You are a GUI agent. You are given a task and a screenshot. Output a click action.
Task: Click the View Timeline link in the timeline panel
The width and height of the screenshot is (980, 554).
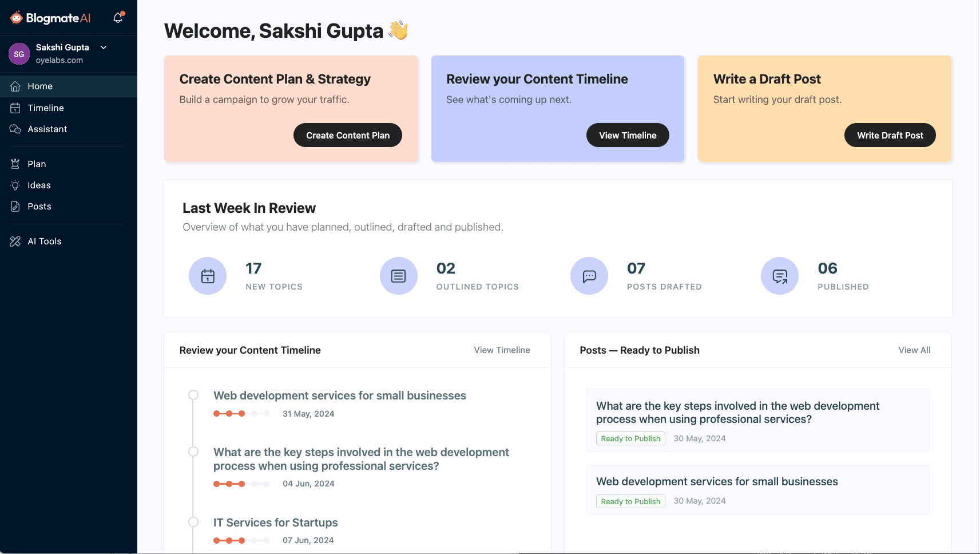(x=502, y=350)
